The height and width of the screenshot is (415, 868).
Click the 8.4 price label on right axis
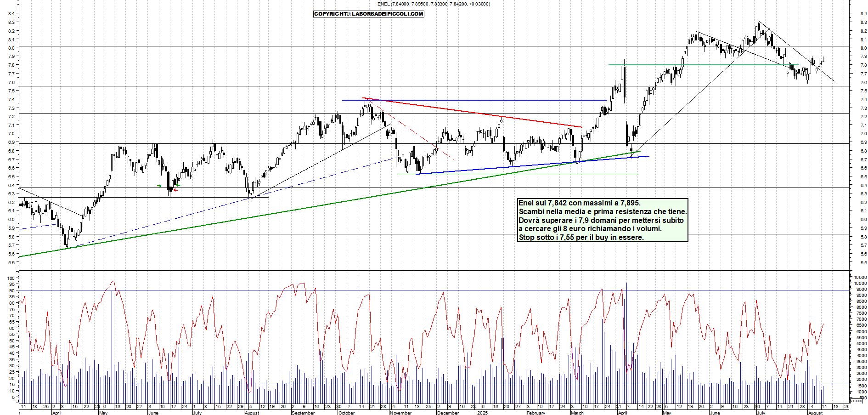(863, 14)
